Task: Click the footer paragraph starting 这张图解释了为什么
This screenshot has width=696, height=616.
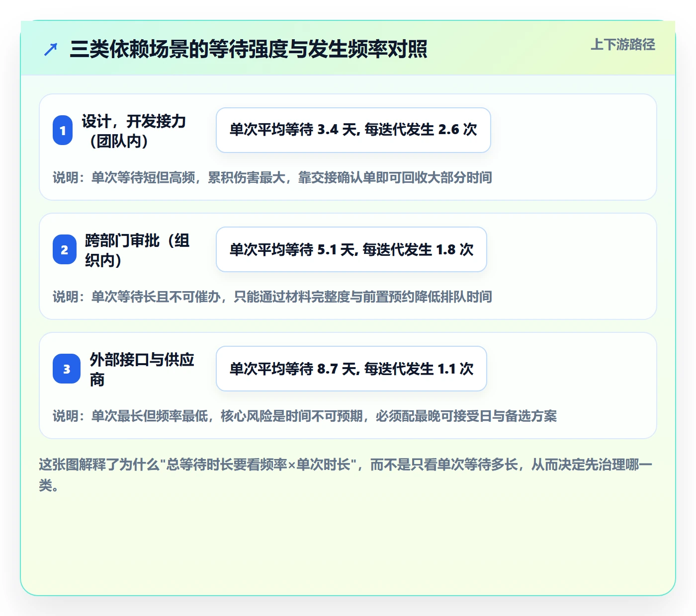Action: click(x=346, y=475)
